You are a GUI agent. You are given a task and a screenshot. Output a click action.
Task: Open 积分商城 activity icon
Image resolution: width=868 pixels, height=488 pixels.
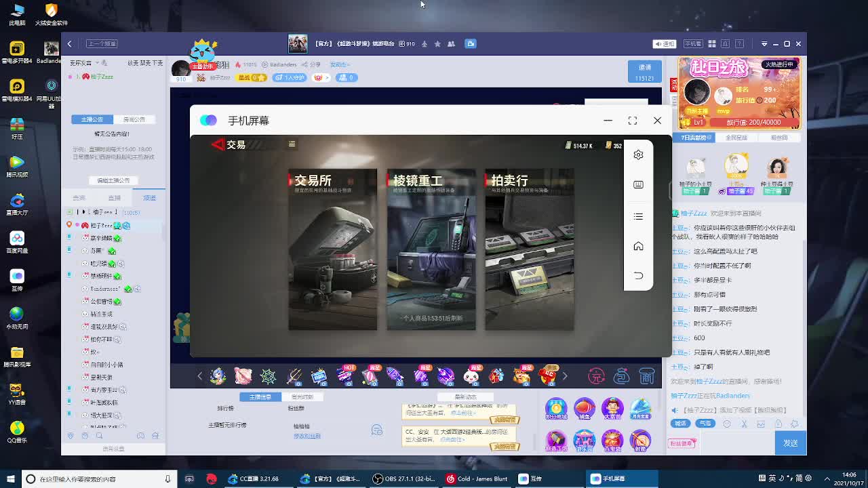[x=555, y=409]
